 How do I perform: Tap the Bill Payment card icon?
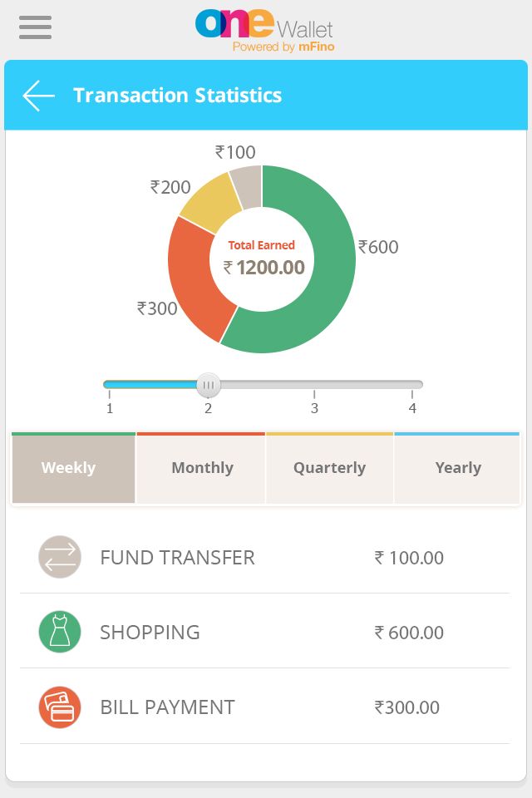60,707
